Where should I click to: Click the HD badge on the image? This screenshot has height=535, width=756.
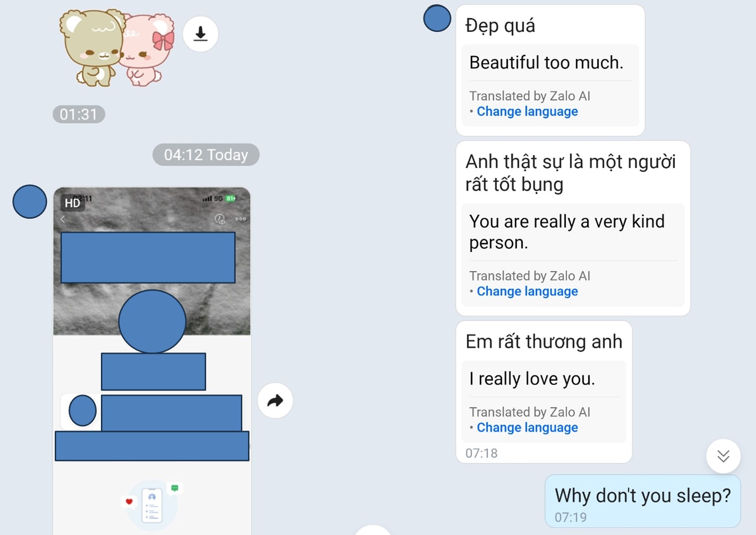72,203
